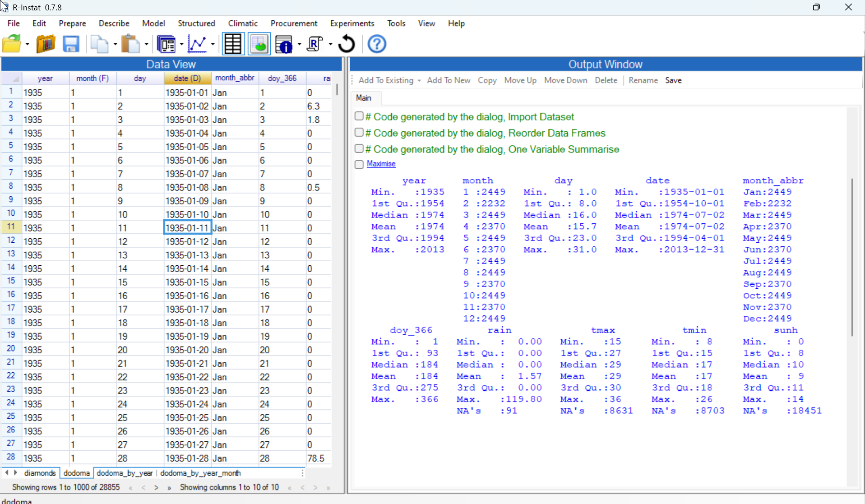The height and width of the screenshot is (504, 865).
Task: Open the Add To Existing dropdown
Action: point(389,80)
